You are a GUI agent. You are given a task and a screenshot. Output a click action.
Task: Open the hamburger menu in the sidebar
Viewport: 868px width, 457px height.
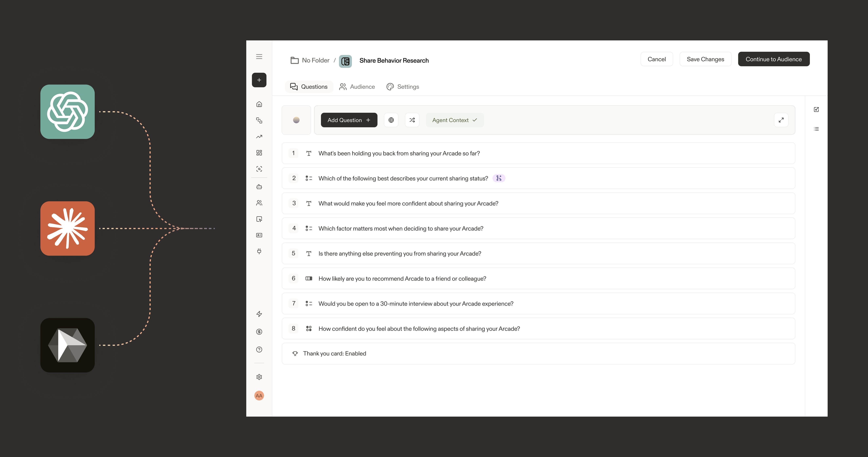pyautogui.click(x=259, y=57)
